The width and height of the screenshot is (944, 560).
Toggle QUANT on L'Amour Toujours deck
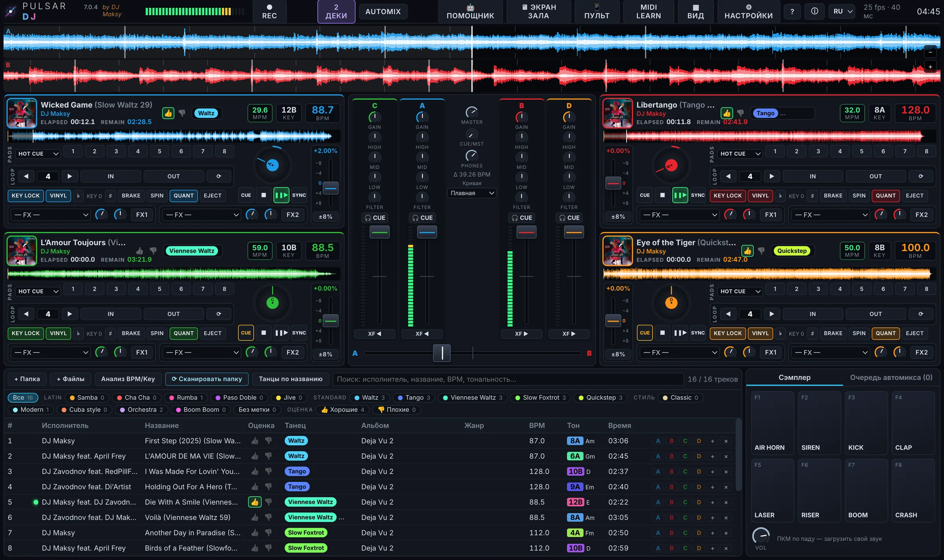(184, 333)
